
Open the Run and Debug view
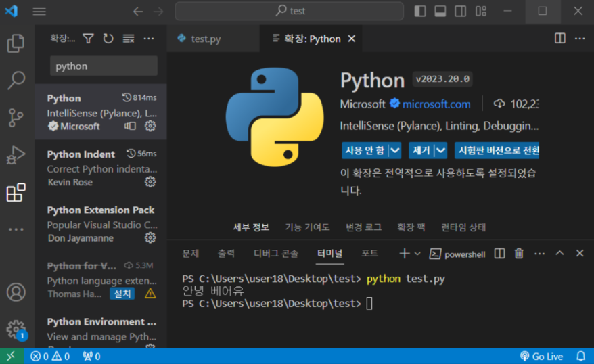[x=16, y=154]
